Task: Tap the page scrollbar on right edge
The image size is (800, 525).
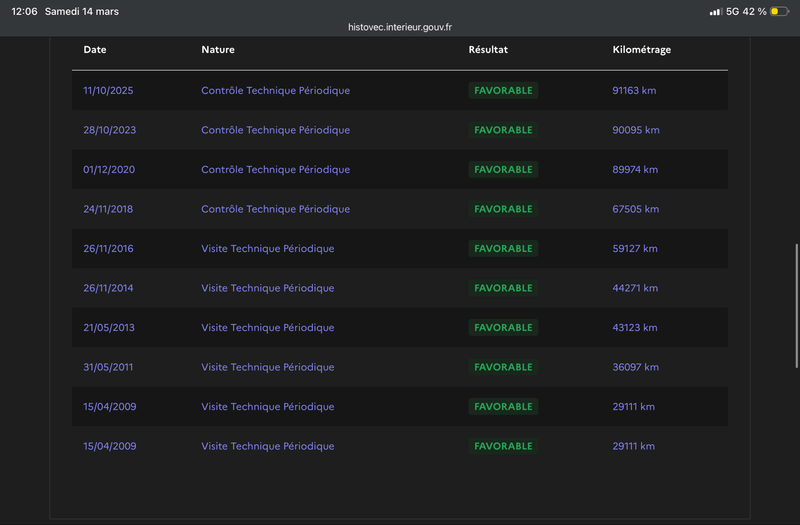Action: 796,290
